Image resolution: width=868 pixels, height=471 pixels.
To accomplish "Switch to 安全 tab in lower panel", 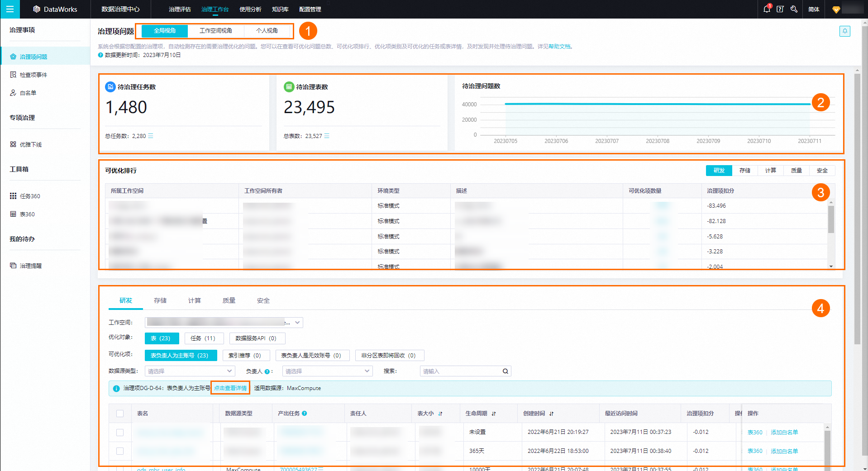I will [263, 300].
